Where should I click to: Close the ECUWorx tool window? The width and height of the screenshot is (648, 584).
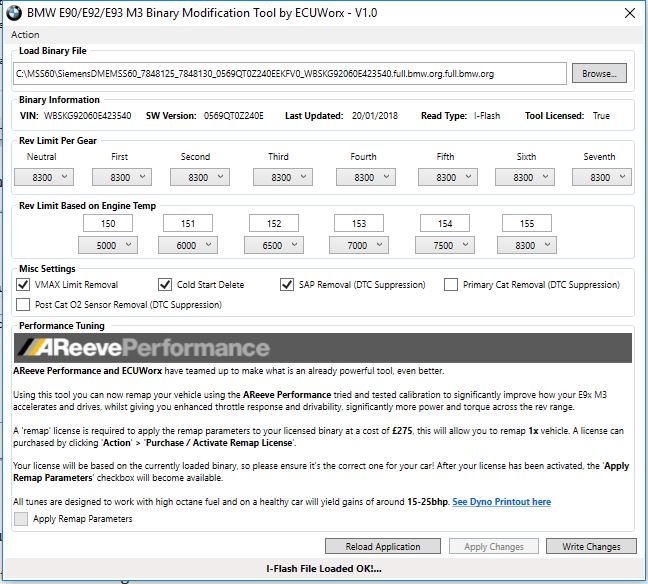pyautogui.click(x=630, y=13)
